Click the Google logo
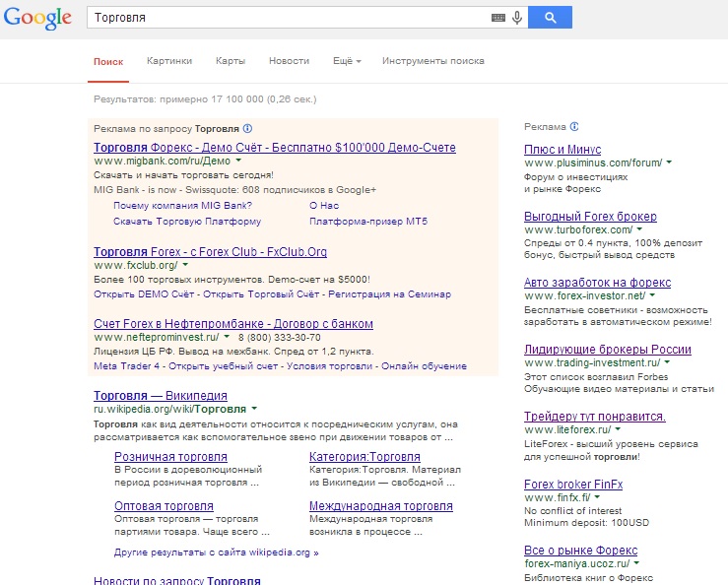 click(x=37, y=19)
